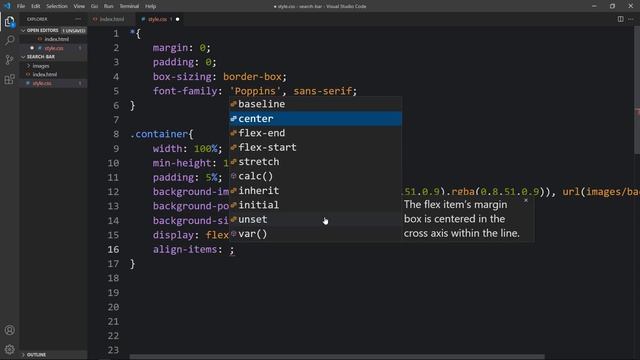The width and height of the screenshot is (640, 360).
Task: Choose the initial suggestion
Action: pos(316,205)
